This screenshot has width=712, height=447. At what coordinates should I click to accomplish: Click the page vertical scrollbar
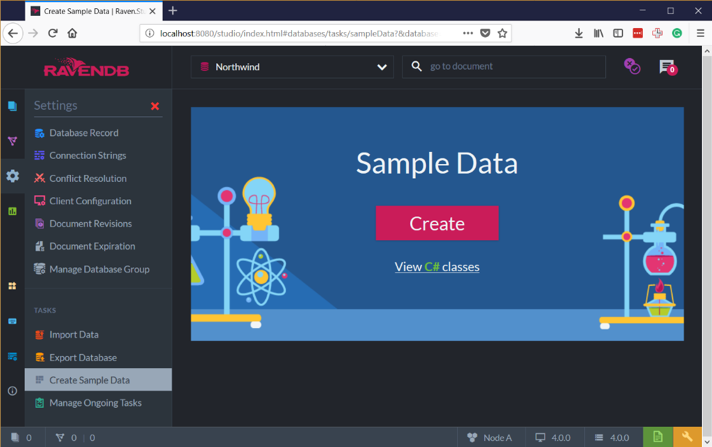tap(707, 245)
